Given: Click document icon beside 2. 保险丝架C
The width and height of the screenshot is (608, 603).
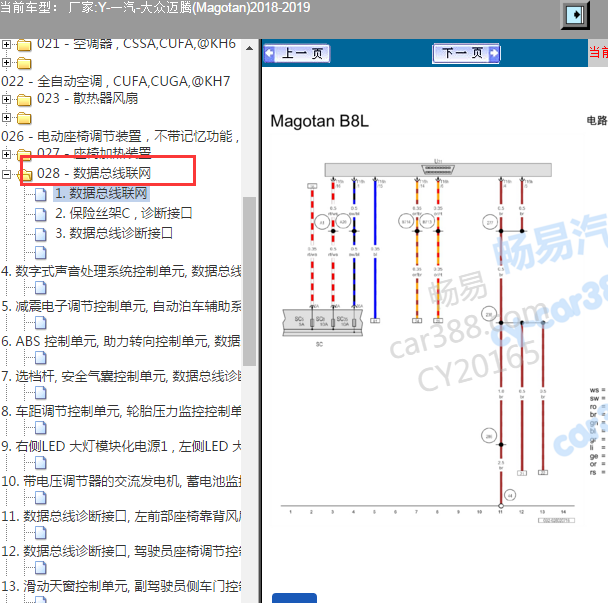Looking at the screenshot, I should (x=41, y=214).
